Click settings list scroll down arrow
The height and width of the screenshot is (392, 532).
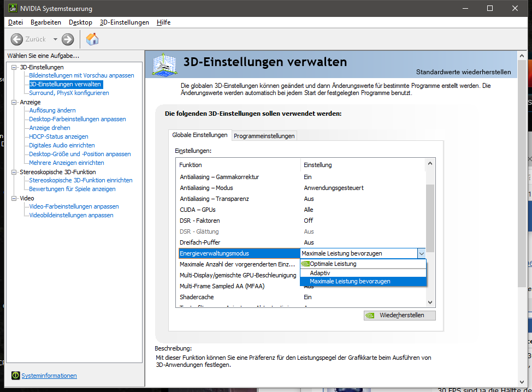[x=430, y=302]
